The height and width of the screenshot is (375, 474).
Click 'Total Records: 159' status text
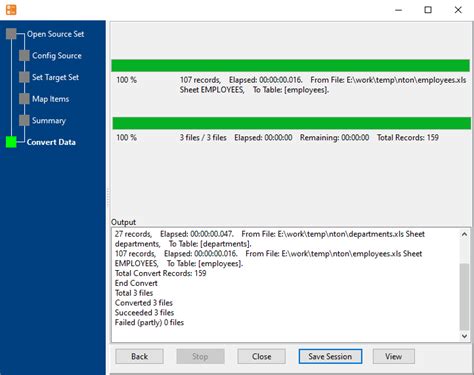tap(408, 138)
